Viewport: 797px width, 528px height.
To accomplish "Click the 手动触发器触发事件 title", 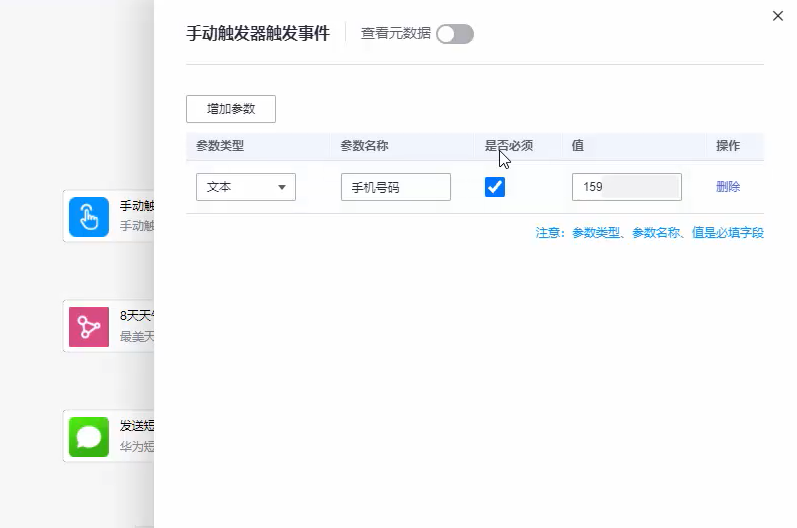I will 258,34.
